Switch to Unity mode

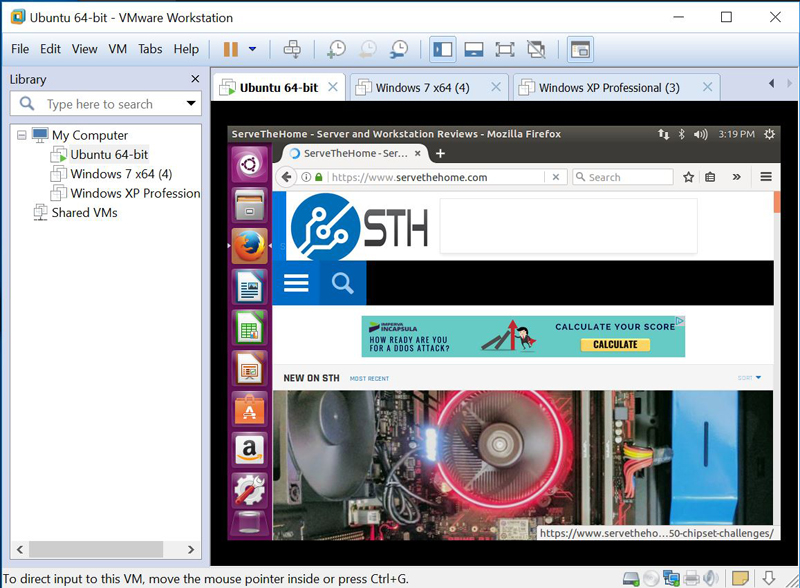(536, 50)
